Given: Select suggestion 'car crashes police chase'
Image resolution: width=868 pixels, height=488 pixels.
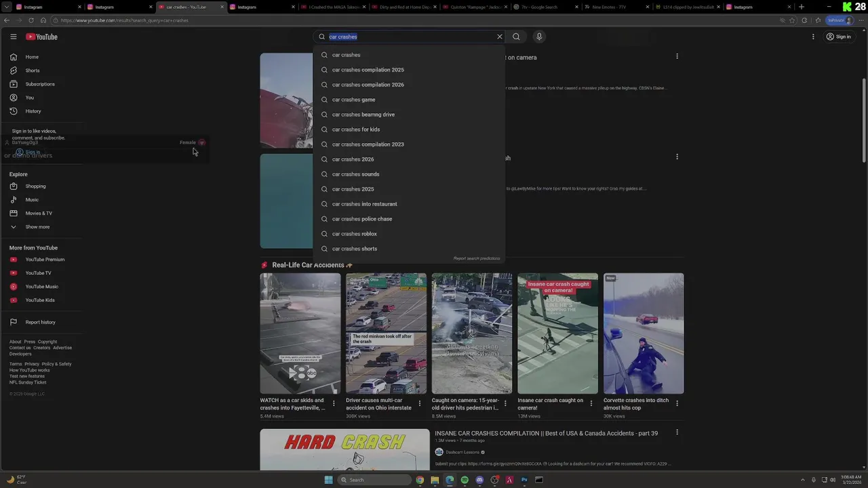Looking at the screenshot, I should 409,219.
